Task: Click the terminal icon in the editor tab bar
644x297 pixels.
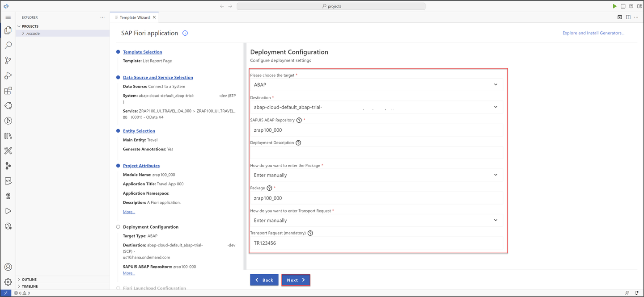Action: pos(620,17)
